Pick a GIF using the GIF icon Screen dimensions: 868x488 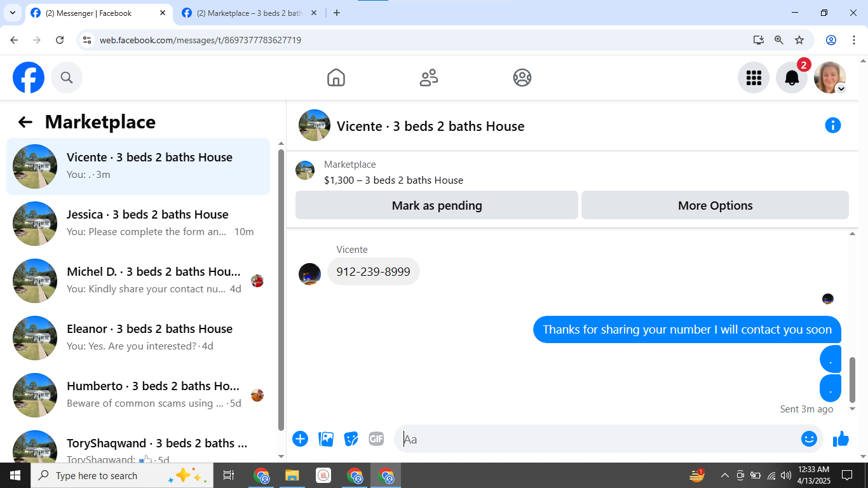[x=377, y=438]
